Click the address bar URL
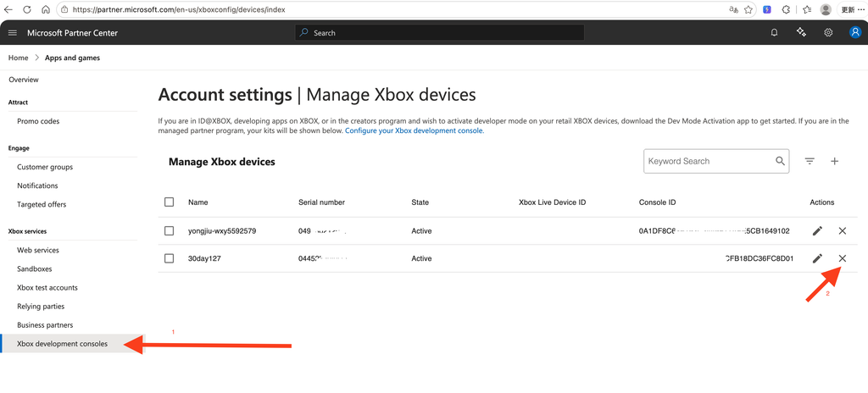This screenshot has width=868, height=393. tap(178, 9)
